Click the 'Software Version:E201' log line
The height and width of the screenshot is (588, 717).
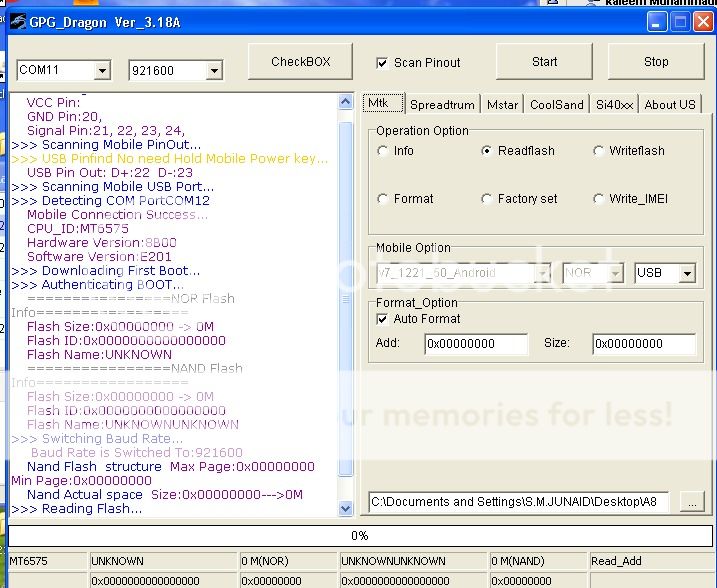[x=99, y=257]
